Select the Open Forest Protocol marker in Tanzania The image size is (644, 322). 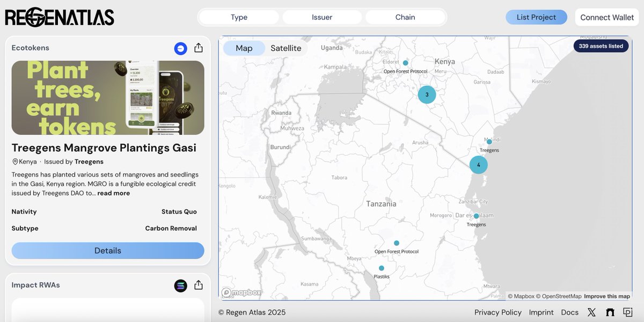click(397, 243)
